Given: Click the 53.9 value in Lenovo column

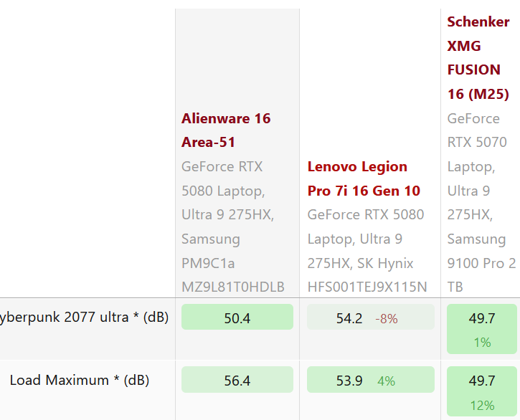Looking at the screenshot, I should coord(349,381).
